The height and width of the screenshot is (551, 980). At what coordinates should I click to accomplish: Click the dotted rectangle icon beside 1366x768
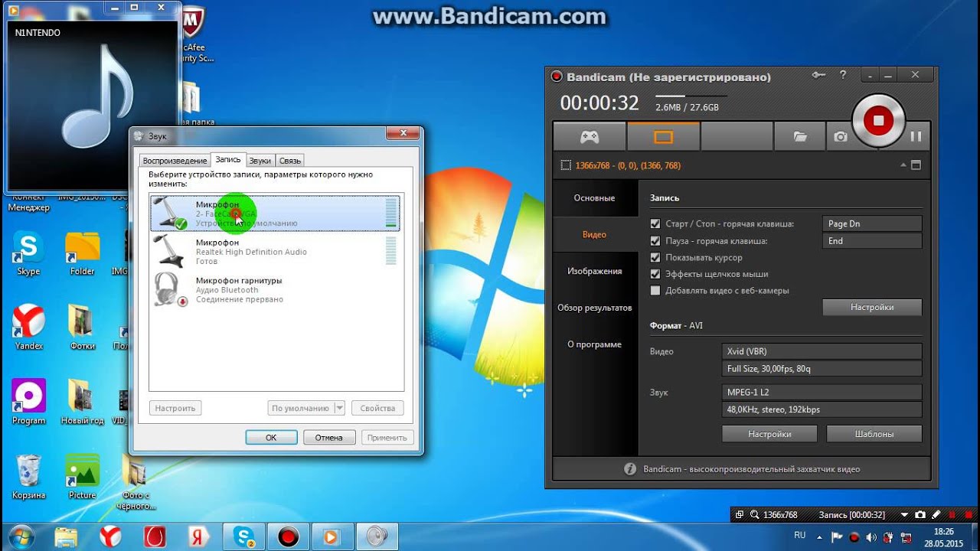click(x=566, y=165)
